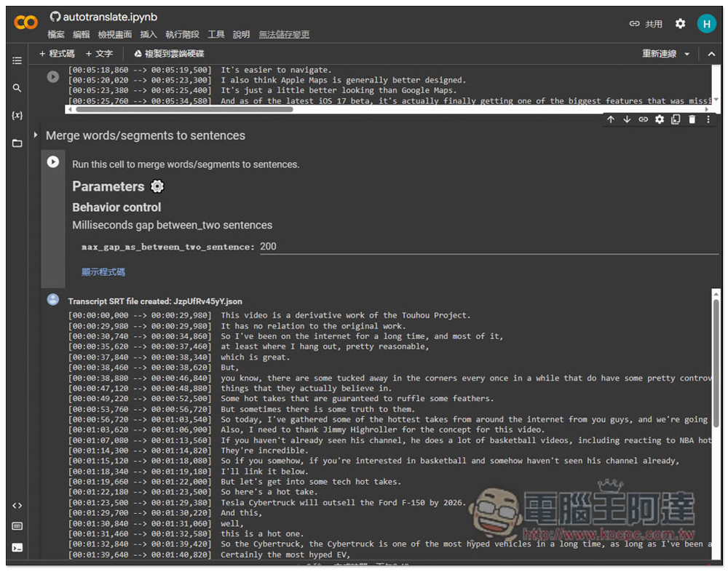
Task: Click the line 'They're incredible.'
Action: (x=264, y=450)
